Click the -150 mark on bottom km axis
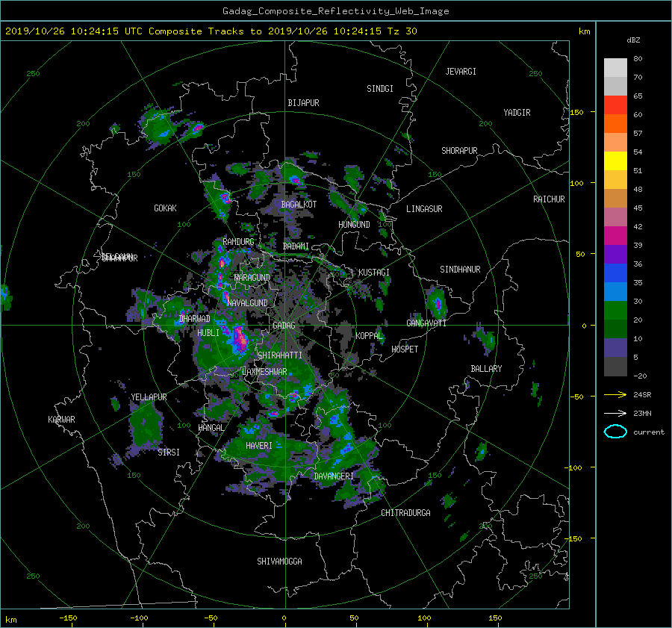Viewport: 672px width, 628px height. pyautogui.click(x=68, y=618)
